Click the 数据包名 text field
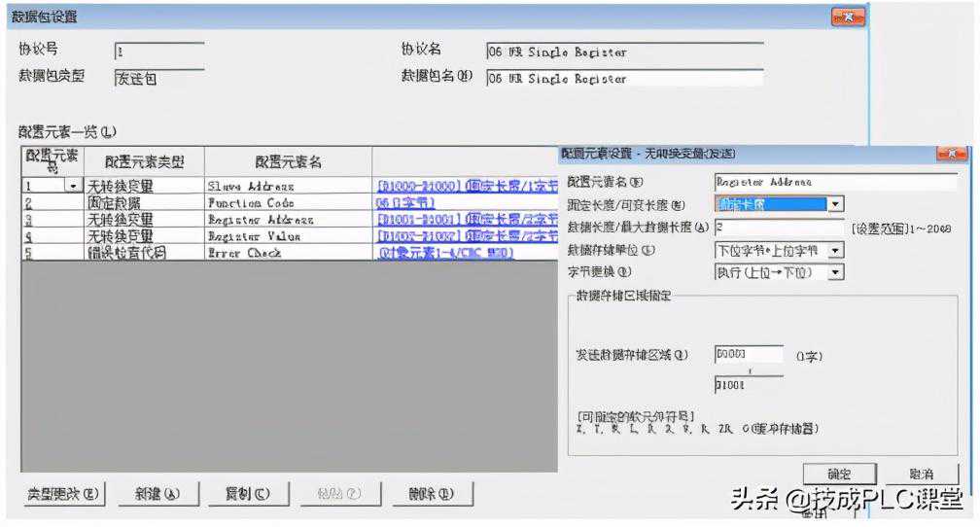The width and height of the screenshot is (980, 527). click(623, 78)
